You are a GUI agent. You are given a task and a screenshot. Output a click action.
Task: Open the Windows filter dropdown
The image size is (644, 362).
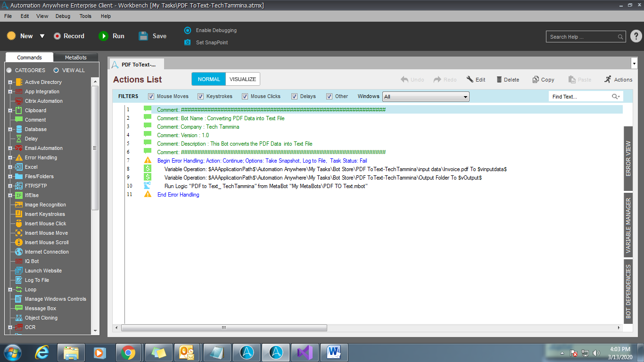(426, 97)
